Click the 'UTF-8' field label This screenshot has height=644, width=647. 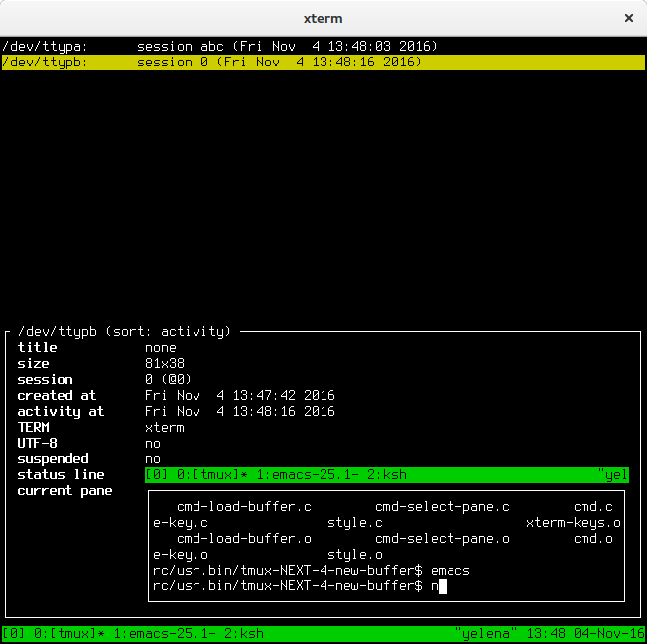click(37, 444)
